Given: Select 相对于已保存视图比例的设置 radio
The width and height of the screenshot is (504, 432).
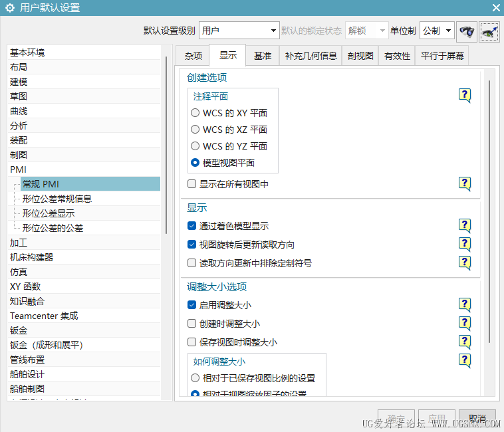Looking at the screenshot, I should 195,378.
